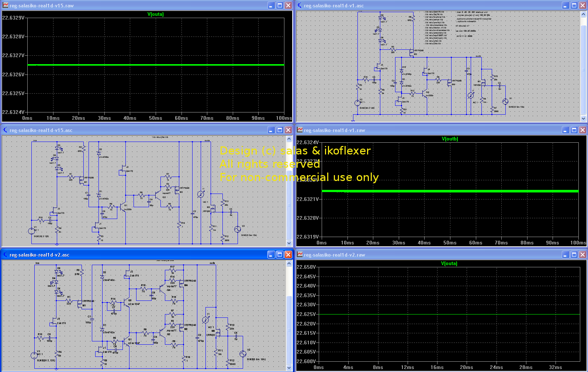Select D2 zener diode in v2.asc schematic

pos(102,276)
